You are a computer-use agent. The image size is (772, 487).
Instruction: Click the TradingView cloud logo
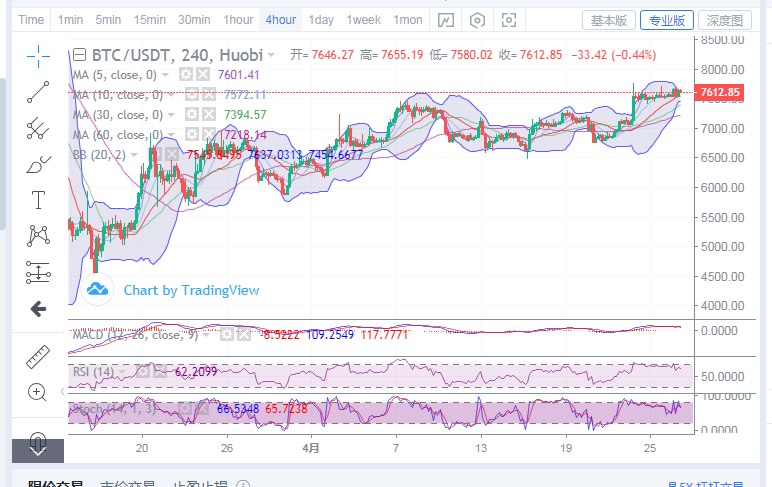[97, 290]
